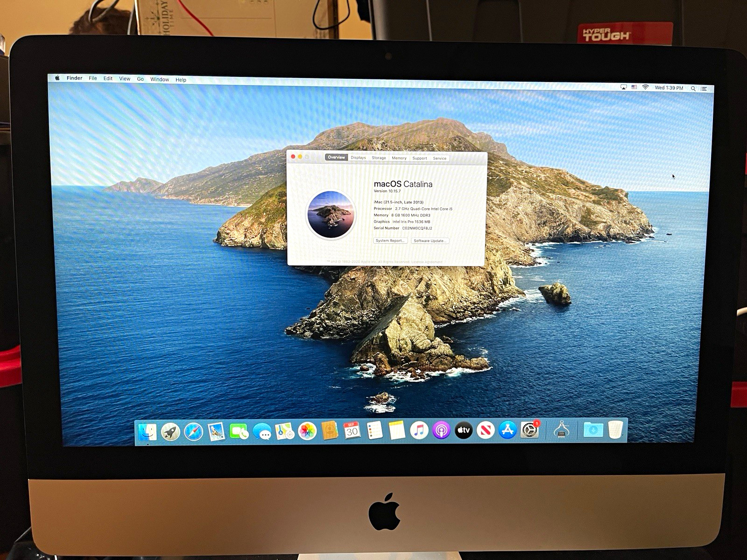Open the Apple menu
The height and width of the screenshot is (560, 747).
(57, 78)
